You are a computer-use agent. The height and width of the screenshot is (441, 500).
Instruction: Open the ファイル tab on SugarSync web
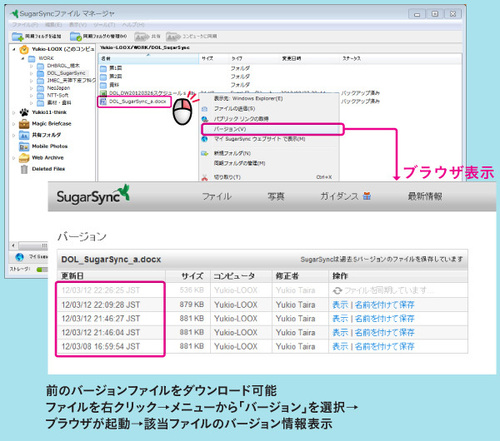217,196
